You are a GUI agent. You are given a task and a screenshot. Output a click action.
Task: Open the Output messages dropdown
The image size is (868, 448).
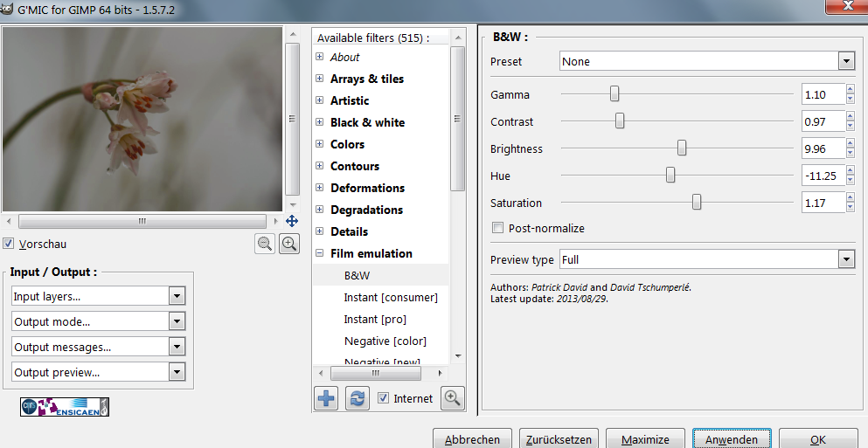coord(98,347)
